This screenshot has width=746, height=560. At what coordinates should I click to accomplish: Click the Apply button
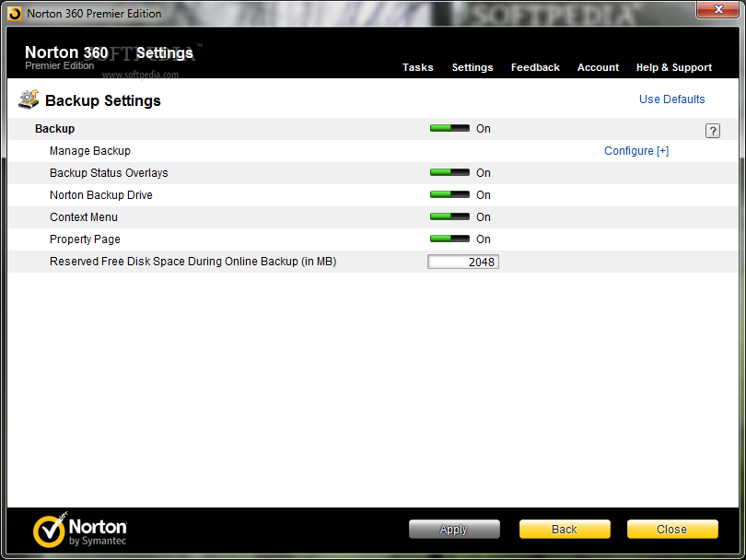click(454, 529)
